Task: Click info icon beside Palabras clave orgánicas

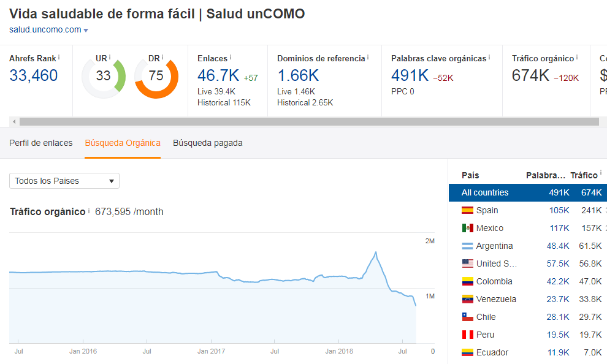Action: (x=489, y=57)
